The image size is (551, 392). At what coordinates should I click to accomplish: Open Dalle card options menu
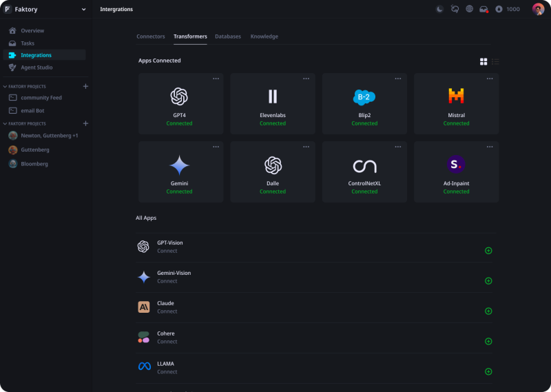coord(306,147)
